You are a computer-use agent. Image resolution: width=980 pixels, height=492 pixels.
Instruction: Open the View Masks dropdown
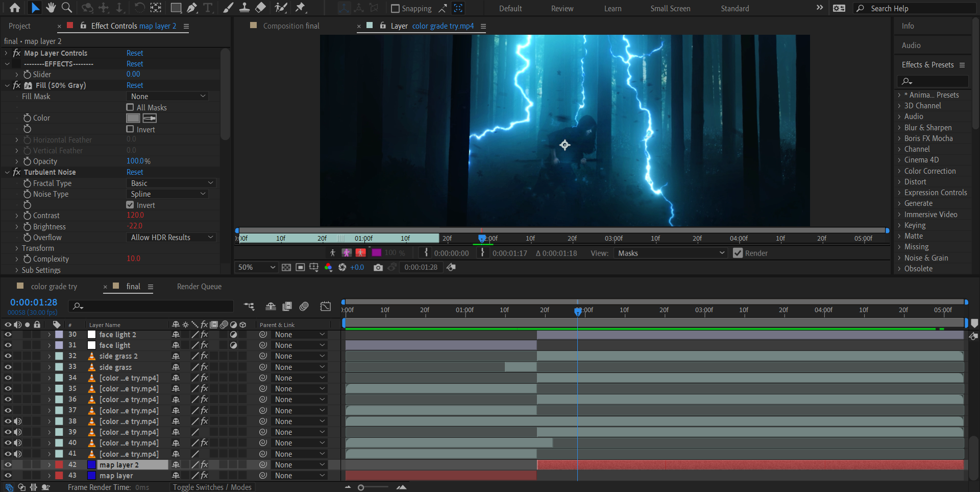point(670,253)
